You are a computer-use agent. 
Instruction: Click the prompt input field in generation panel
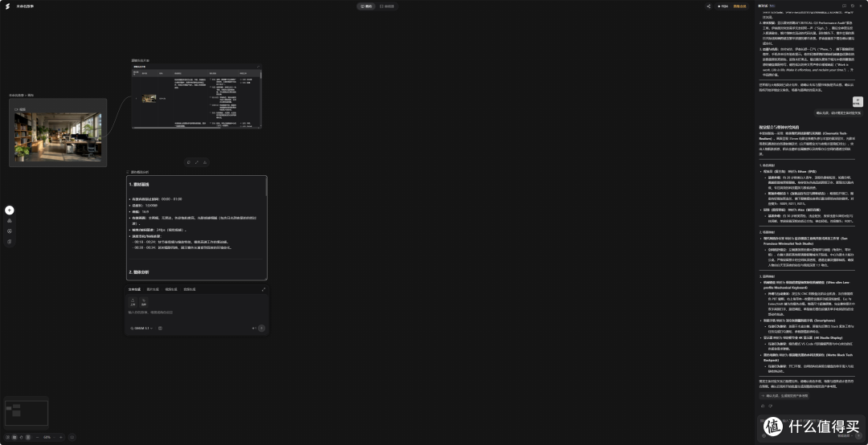(x=197, y=312)
